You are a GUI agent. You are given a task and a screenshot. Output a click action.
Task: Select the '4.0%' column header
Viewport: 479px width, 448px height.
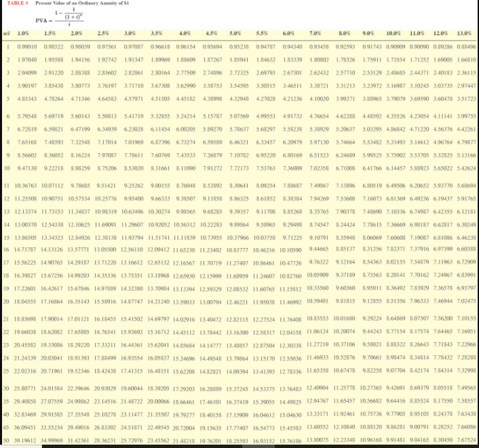coord(185,33)
